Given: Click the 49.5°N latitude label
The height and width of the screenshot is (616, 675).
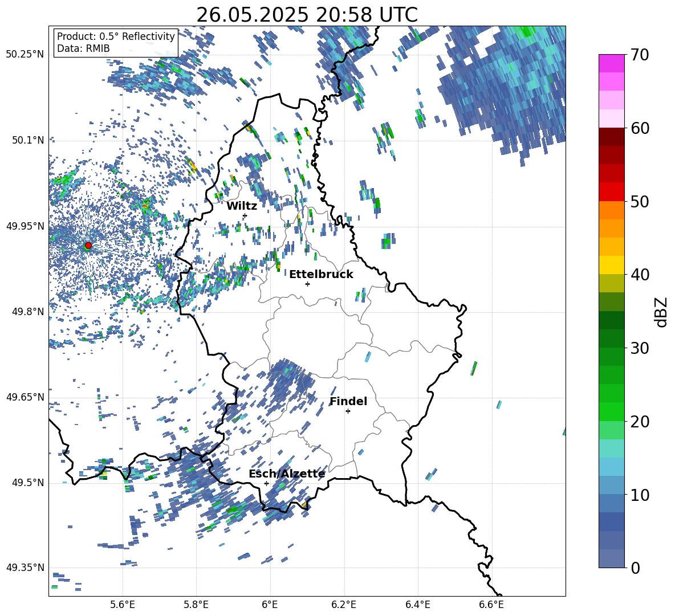Looking at the screenshot, I should pos(29,483).
